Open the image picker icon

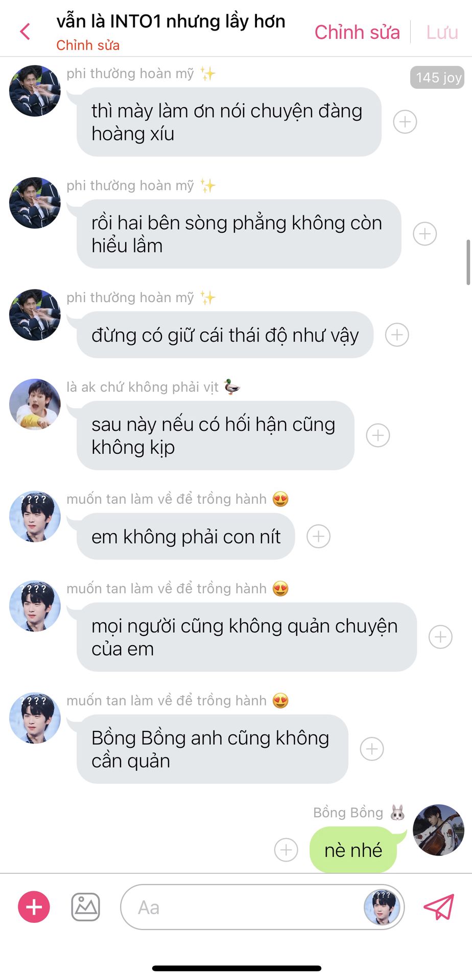click(85, 907)
